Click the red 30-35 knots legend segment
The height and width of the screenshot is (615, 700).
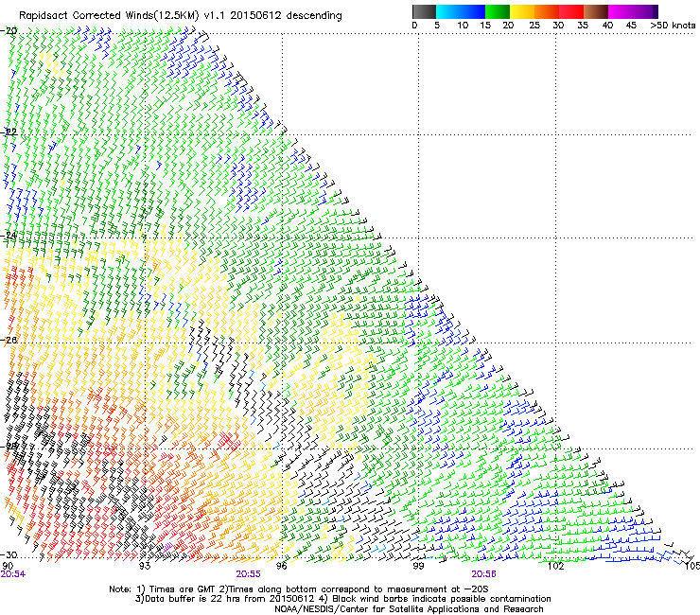coord(571,11)
